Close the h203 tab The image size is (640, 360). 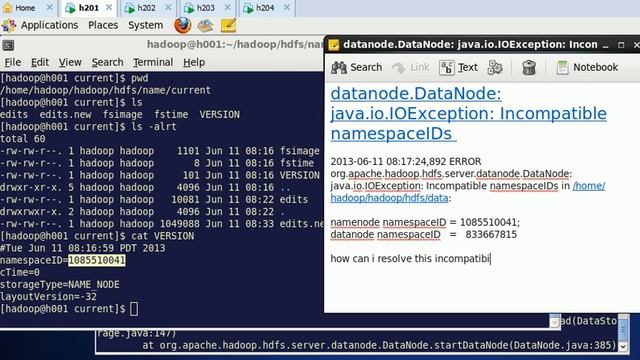point(228,7)
